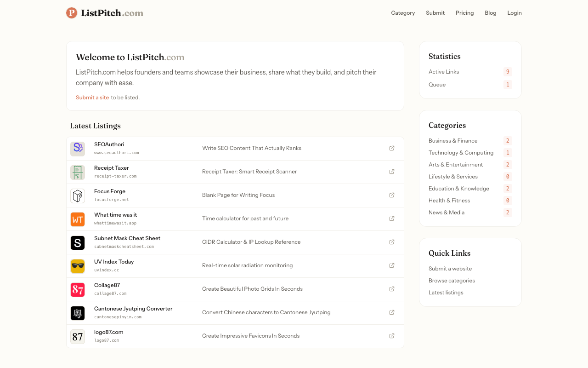The image size is (588, 368).
Task: Click the Cantonese Jyutping Converter icon
Action: (78, 313)
